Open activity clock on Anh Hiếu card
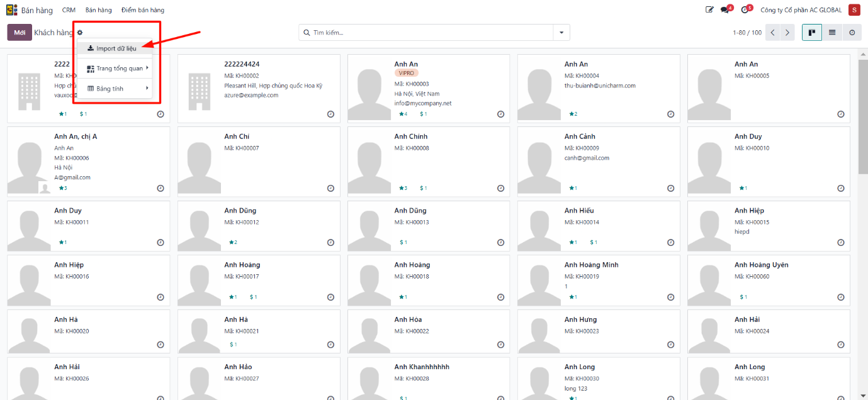868x400 pixels. click(670, 242)
